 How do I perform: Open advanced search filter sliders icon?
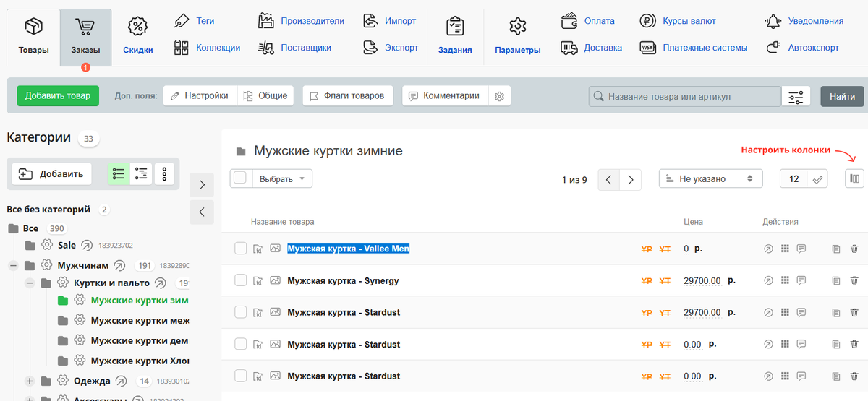pyautogui.click(x=796, y=96)
